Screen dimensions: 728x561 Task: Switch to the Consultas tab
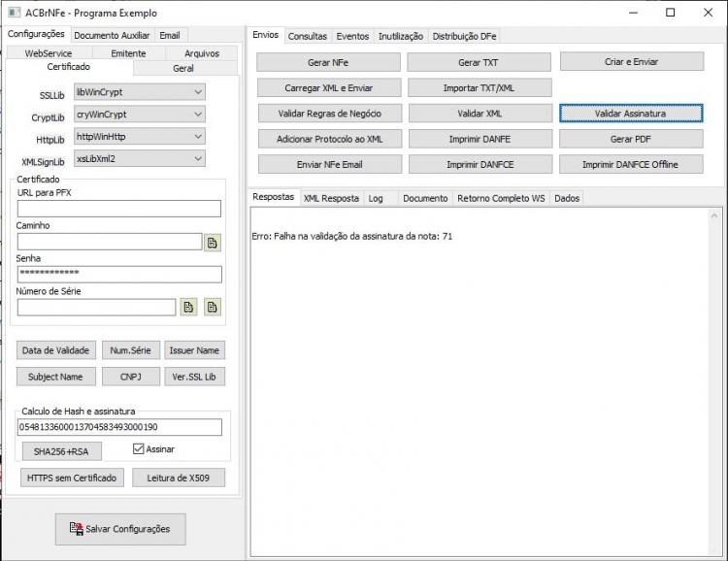(x=308, y=36)
